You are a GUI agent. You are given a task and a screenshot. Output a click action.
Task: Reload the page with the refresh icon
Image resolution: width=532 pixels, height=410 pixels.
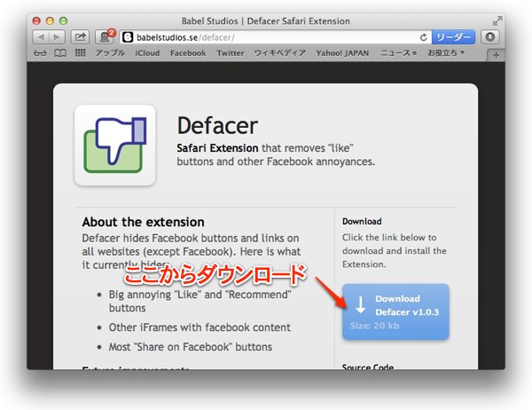tap(423, 37)
